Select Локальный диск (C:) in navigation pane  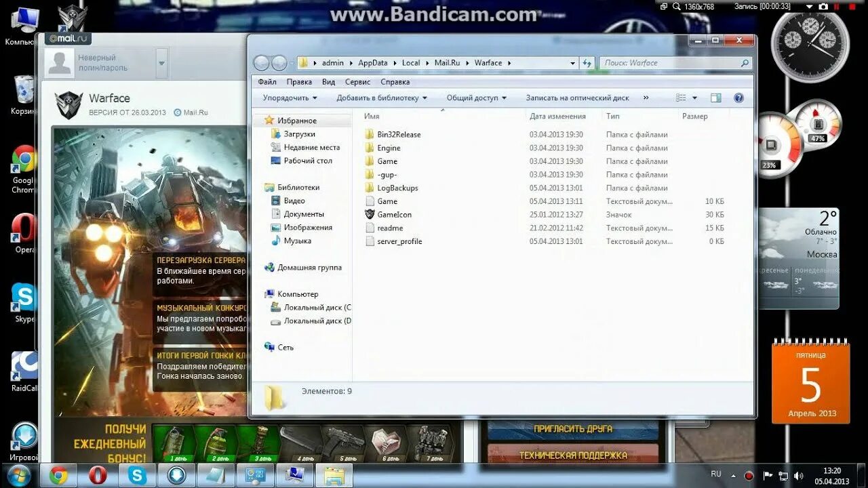[x=317, y=308]
